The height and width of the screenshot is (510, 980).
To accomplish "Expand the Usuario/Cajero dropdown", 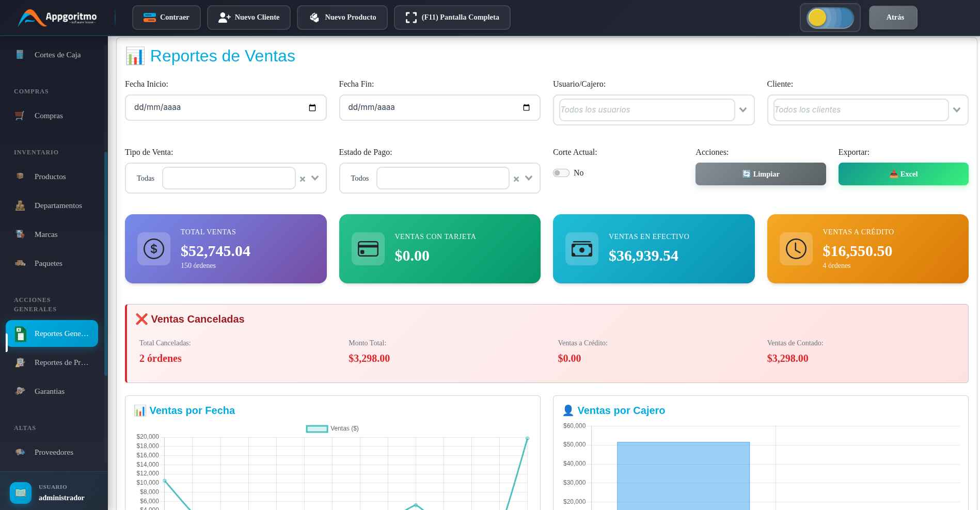I will [x=743, y=110].
